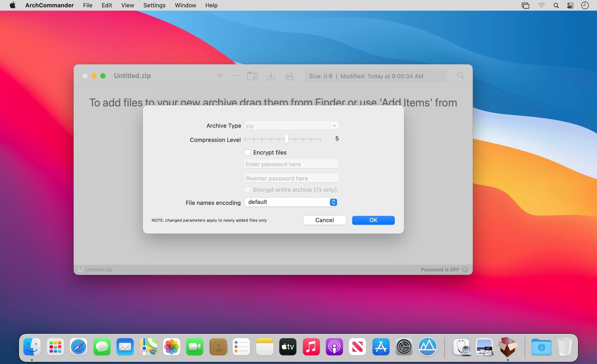Image resolution: width=597 pixels, height=364 pixels.
Task: Click the password settings gear icon
Action: click(x=465, y=270)
